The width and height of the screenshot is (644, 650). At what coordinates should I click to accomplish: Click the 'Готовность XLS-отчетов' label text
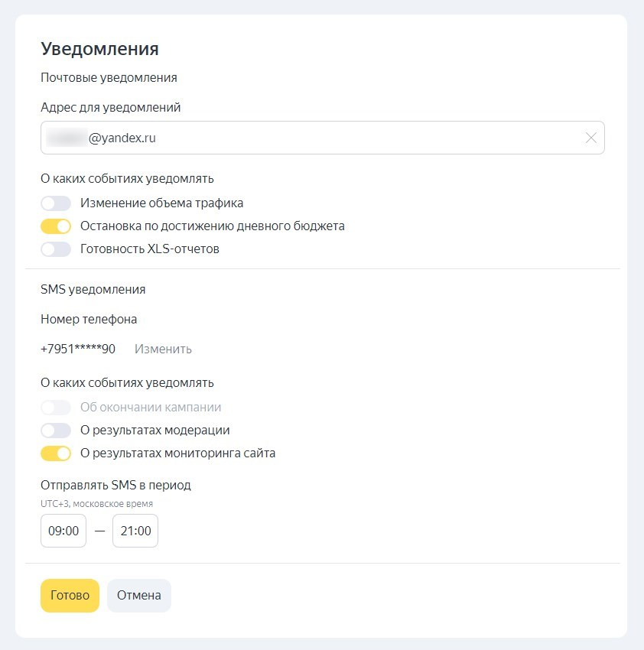pos(150,249)
